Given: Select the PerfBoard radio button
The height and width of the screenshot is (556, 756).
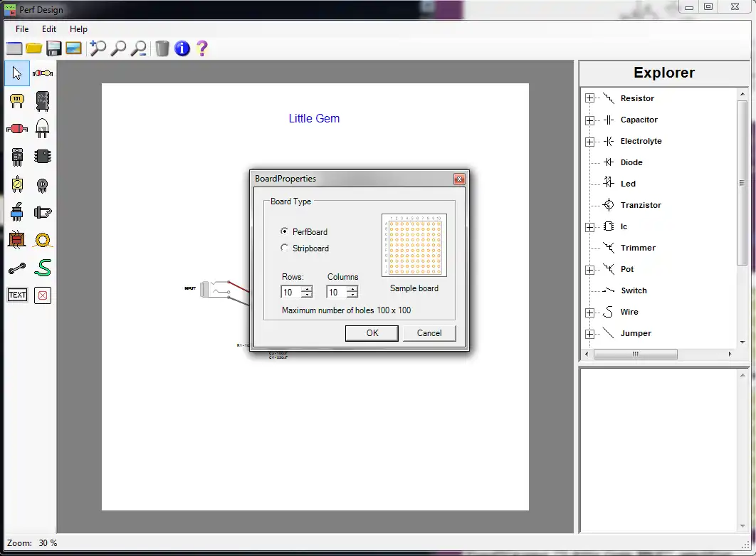Looking at the screenshot, I should [285, 231].
